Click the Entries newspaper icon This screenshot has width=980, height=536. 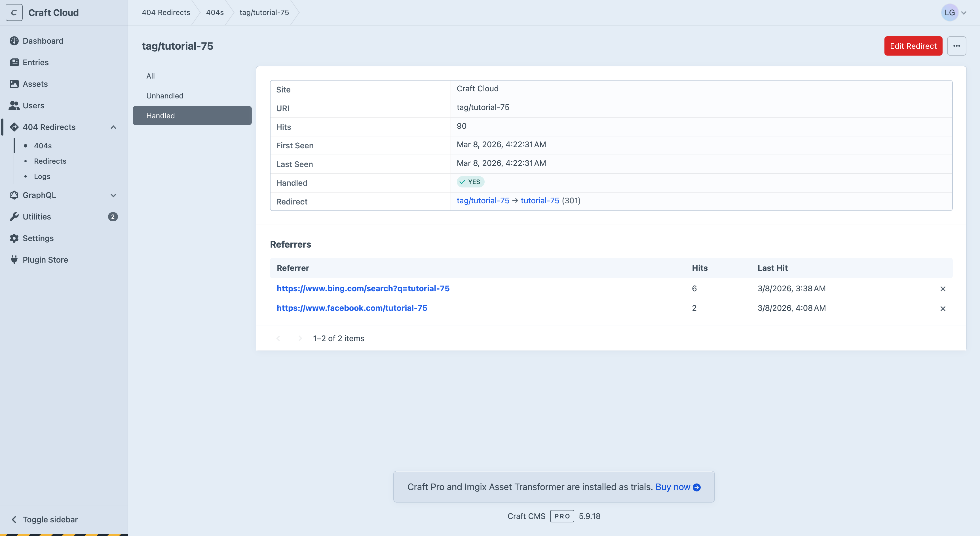[14, 62]
